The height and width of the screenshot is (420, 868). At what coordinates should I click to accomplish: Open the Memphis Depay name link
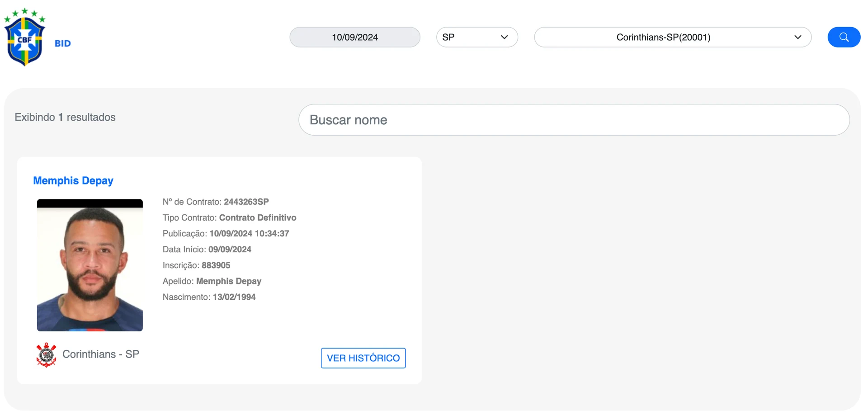click(x=73, y=180)
